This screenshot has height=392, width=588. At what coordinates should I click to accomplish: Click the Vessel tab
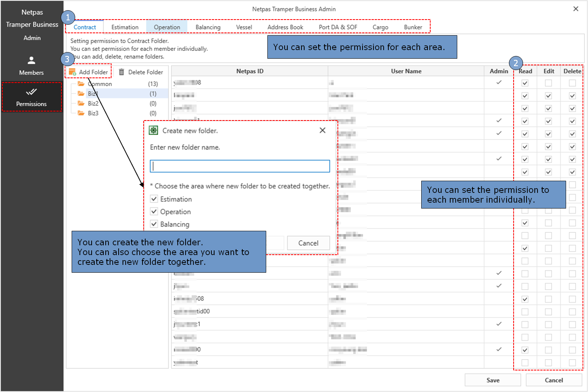244,27
